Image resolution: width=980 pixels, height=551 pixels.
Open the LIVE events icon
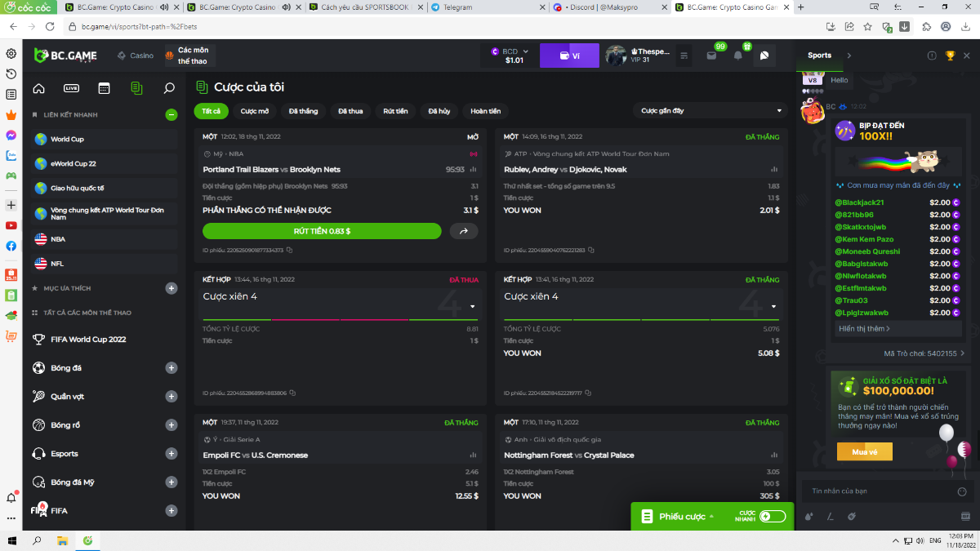[71, 88]
